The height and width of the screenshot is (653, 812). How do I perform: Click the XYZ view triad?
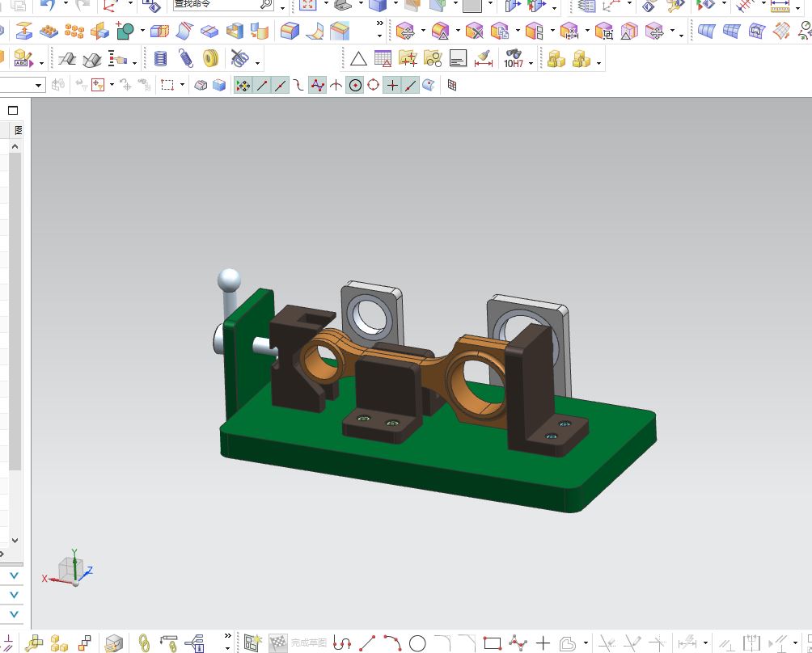coord(69,568)
